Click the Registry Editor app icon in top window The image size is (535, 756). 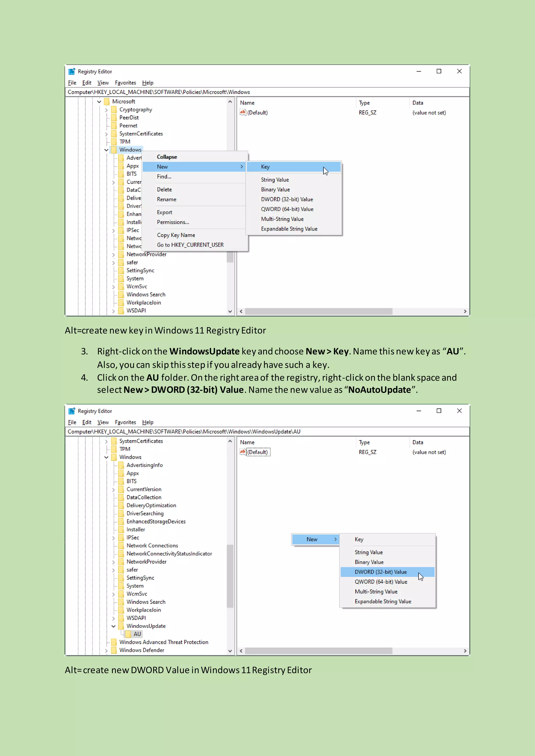(72, 72)
